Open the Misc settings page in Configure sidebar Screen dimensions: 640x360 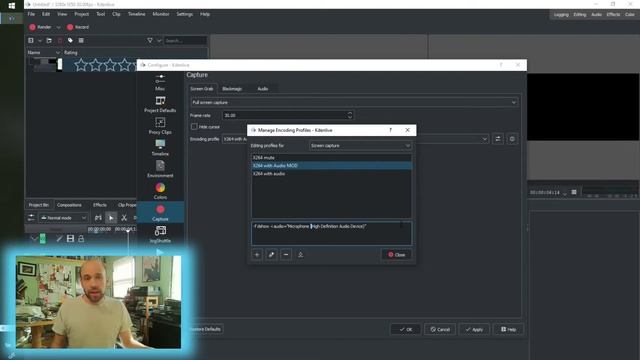point(160,82)
